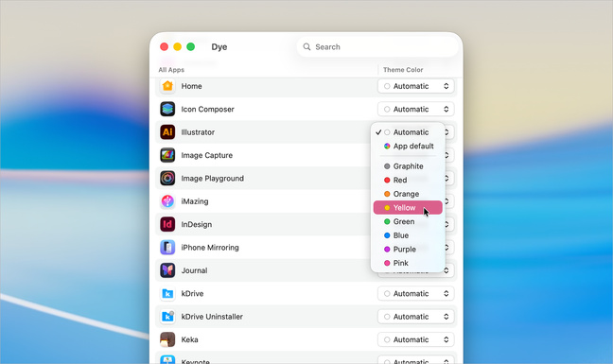Choose Automatic in the theme color menu
613x364 pixels.
[x=408, y=132]
